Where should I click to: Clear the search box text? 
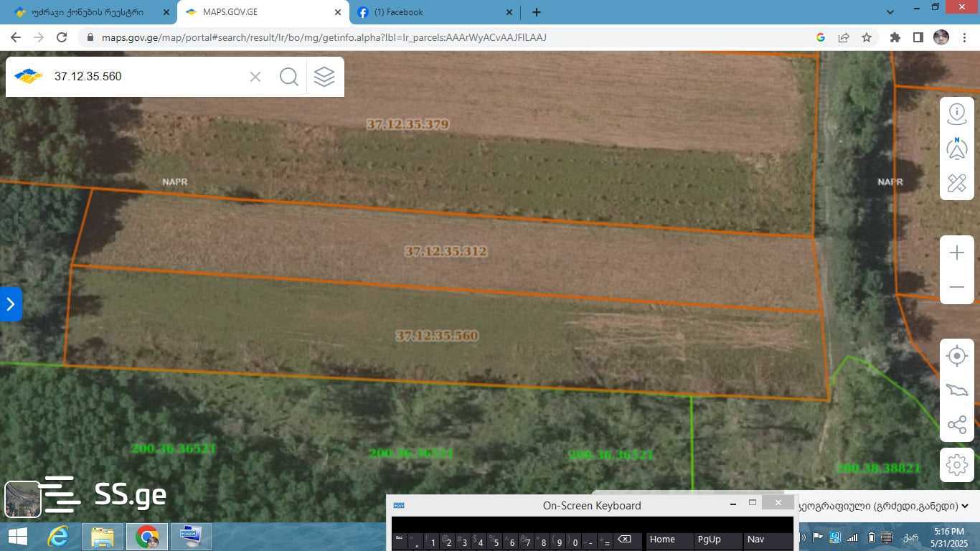[255, 77]
